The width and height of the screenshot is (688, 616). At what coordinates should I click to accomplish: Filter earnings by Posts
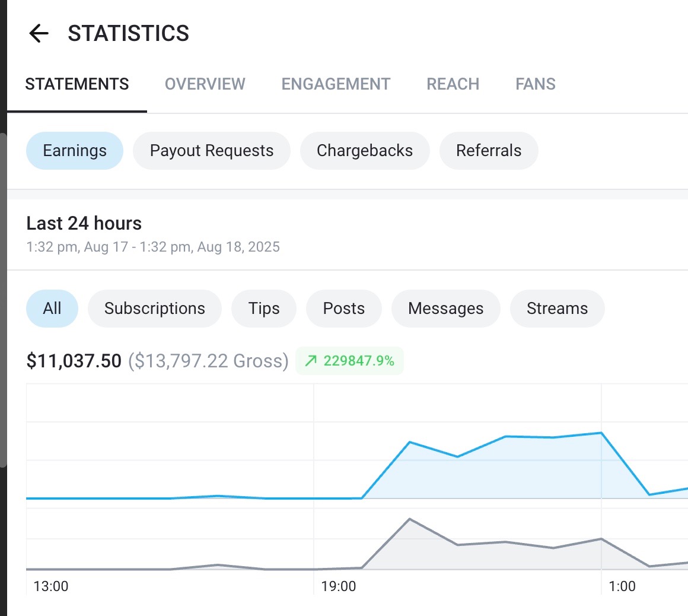coord(344,309)
